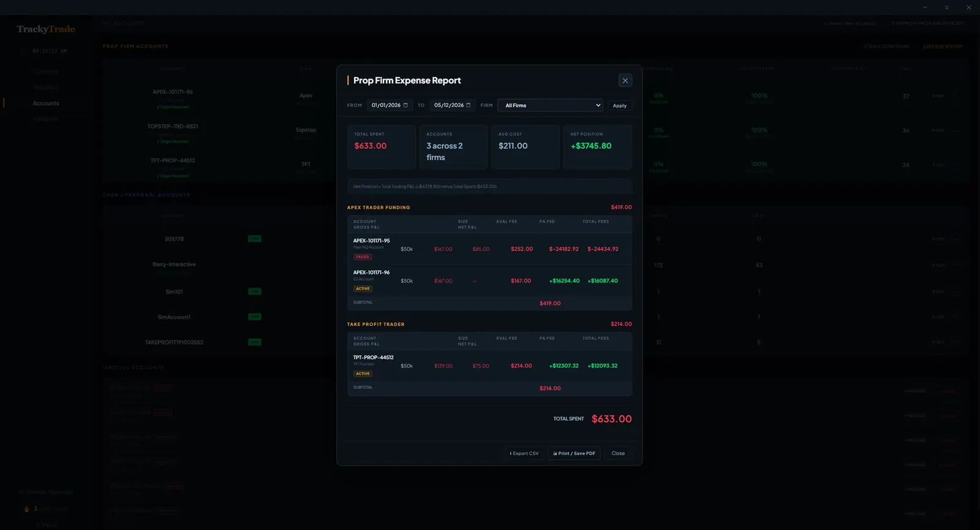The image size is (980, 530).
Task: Click gross P&L $-24182.92 value
Action: (x=563, y=249)
